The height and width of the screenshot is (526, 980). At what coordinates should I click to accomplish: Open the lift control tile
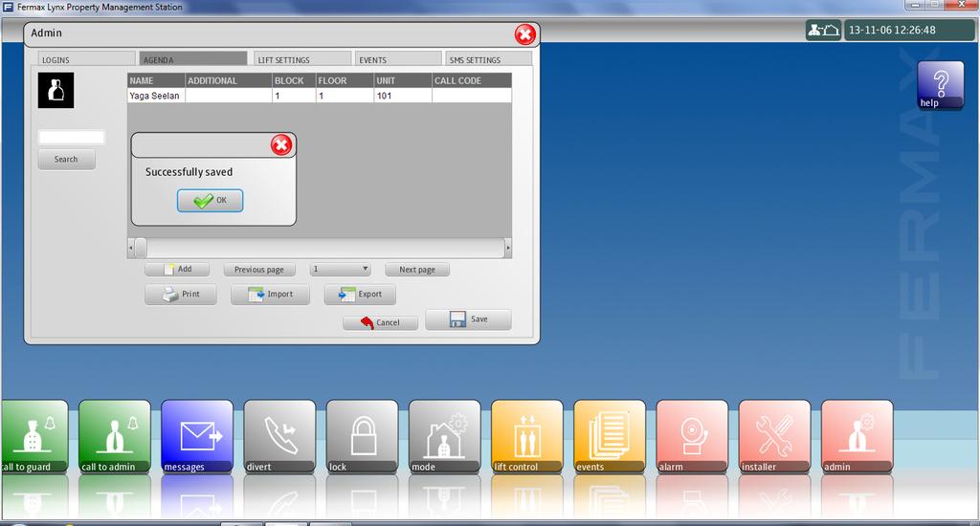527,437
